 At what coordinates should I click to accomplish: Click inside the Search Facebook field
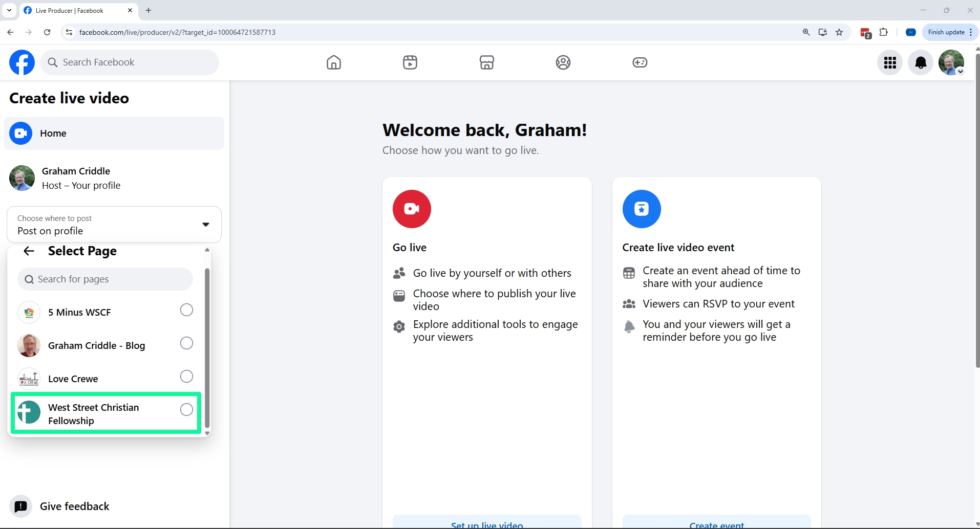pos(130,62)
